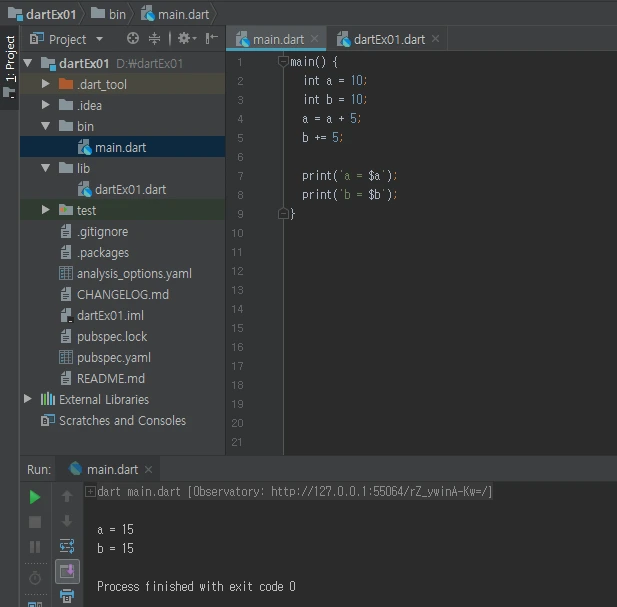Viewport: 617px width, 607px height.
Task: Click the Stop process square button
Action: click(35, 522)
